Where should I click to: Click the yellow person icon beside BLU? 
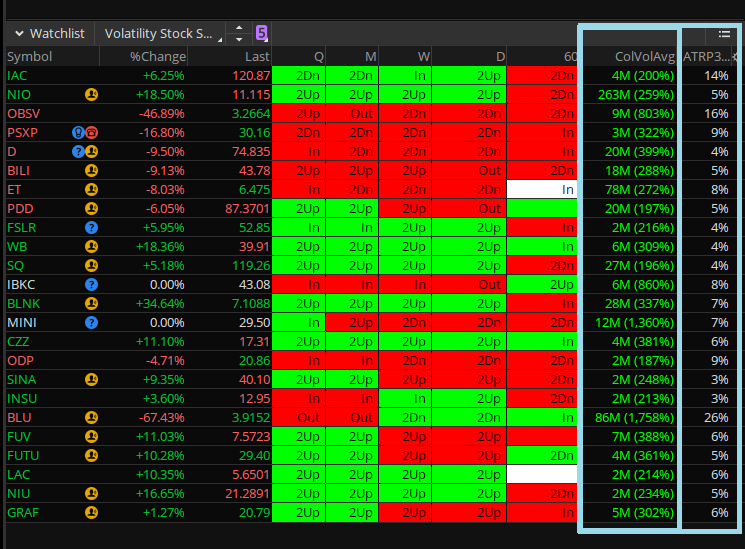coord(91,418)
